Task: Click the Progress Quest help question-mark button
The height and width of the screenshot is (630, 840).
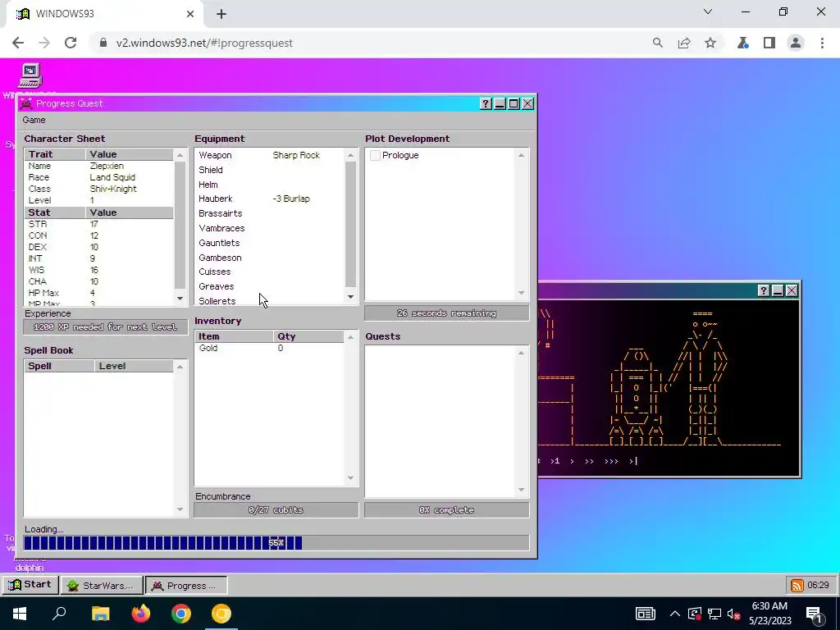Action: 486,103
